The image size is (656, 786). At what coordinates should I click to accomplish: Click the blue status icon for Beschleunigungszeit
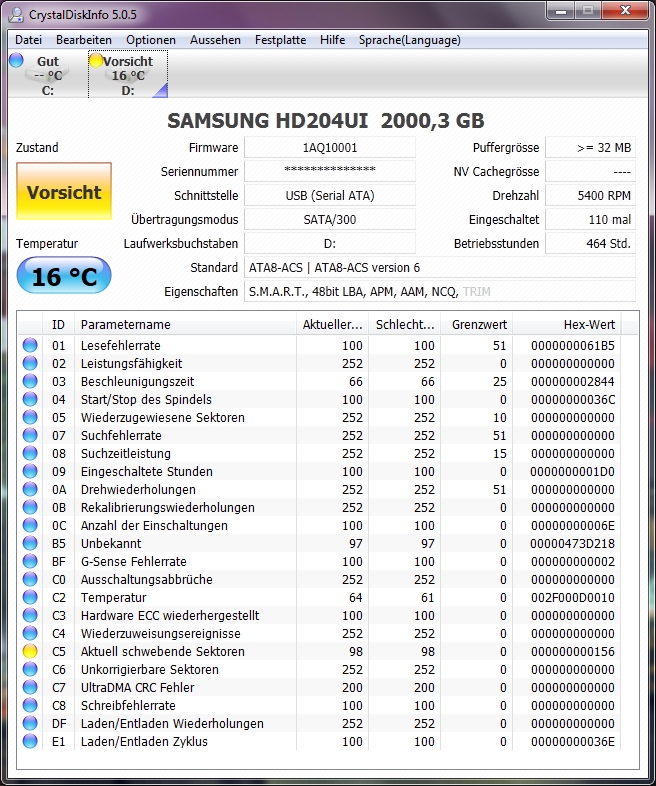(30, 381)
